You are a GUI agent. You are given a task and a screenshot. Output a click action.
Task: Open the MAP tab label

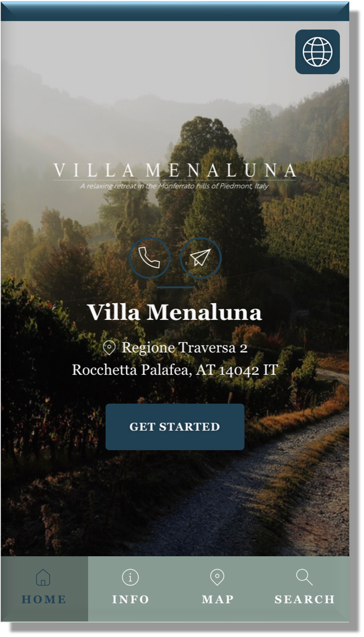tap(218, 599)
